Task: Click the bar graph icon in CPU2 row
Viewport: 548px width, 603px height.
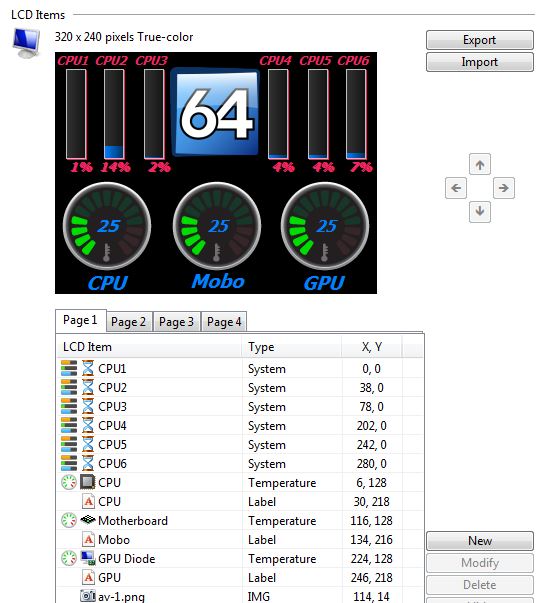Action: coord(69,387)
